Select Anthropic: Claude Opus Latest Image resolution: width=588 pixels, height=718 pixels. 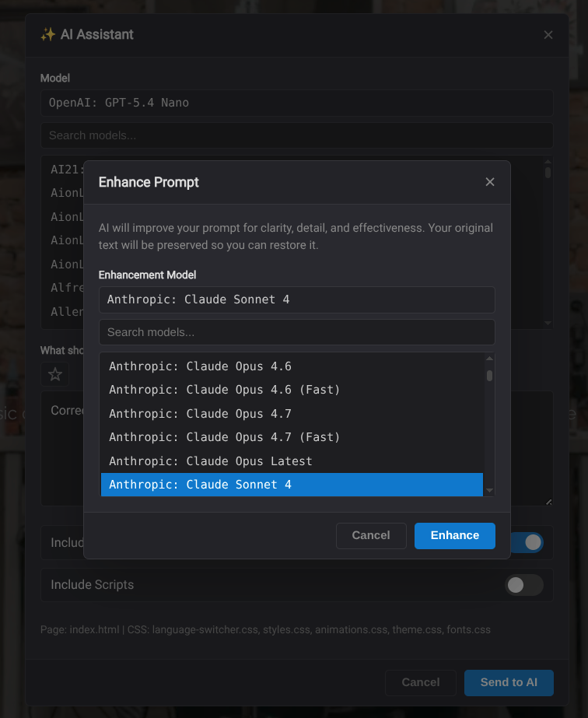pyautogui.click(x=292, y=461)
